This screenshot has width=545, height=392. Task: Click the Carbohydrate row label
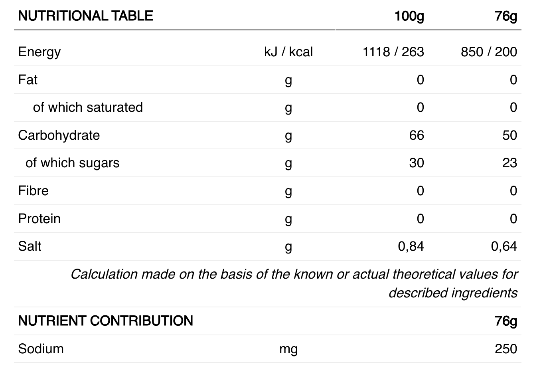pos(59,135)
